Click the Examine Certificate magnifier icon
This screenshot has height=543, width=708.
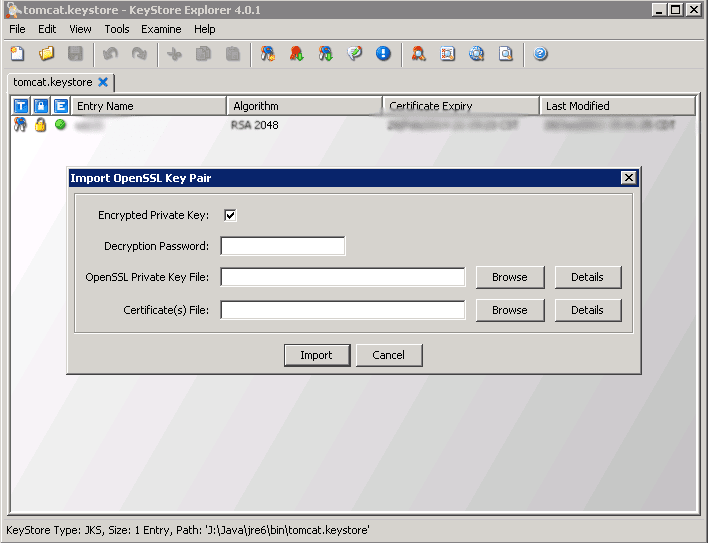point(419,54)
